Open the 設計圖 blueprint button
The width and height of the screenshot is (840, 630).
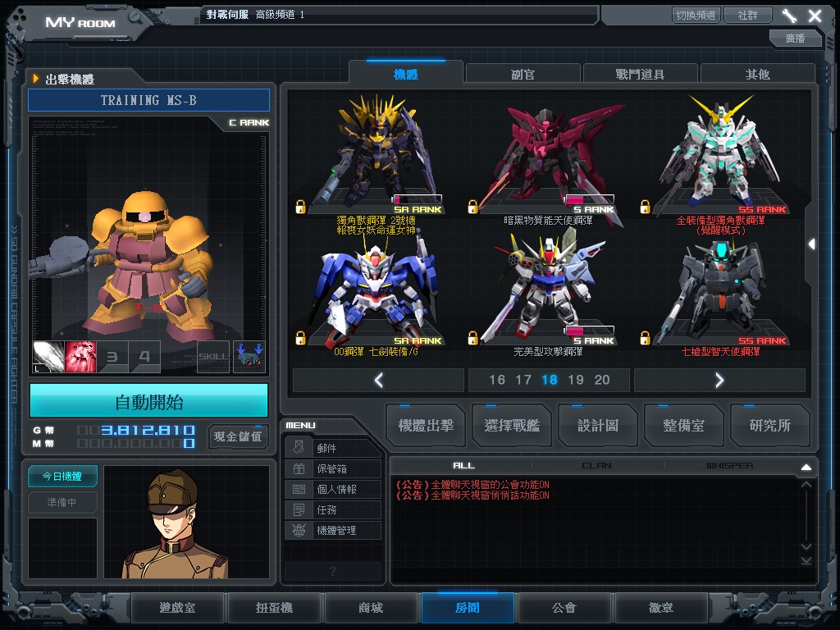598,426
